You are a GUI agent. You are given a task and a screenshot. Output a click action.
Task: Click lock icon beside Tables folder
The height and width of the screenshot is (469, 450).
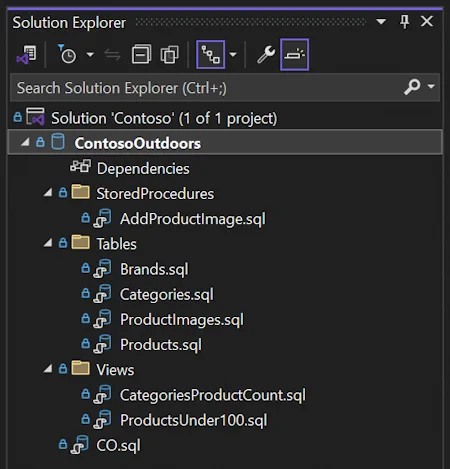click(x=63, y=243)
